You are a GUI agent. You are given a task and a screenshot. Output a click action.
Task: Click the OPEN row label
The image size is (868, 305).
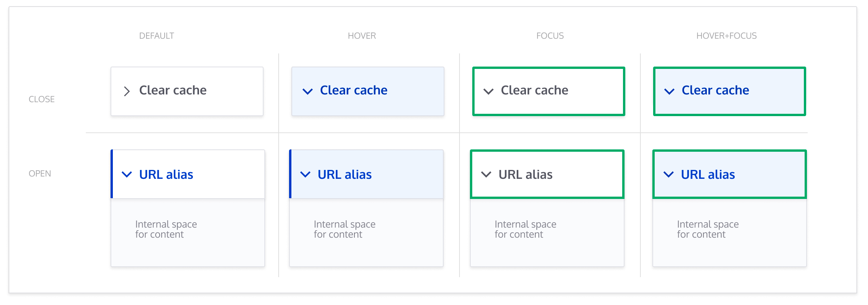(x=40, y=173)
